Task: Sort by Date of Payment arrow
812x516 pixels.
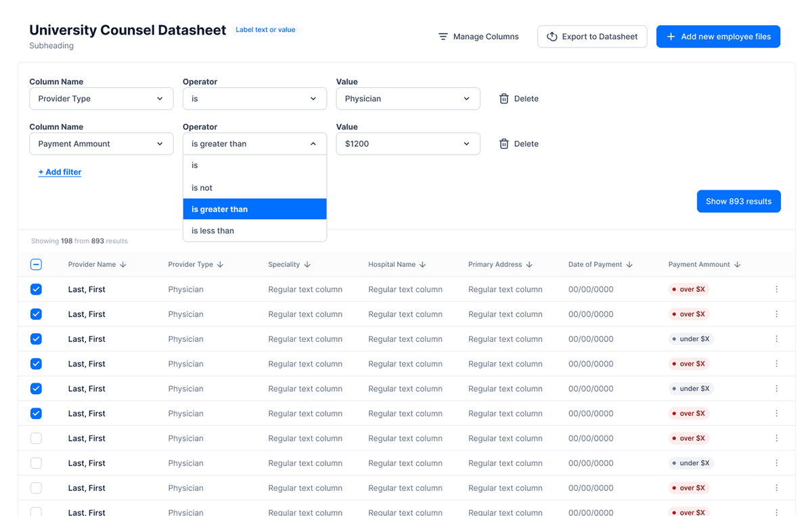Action: [629, 265]
